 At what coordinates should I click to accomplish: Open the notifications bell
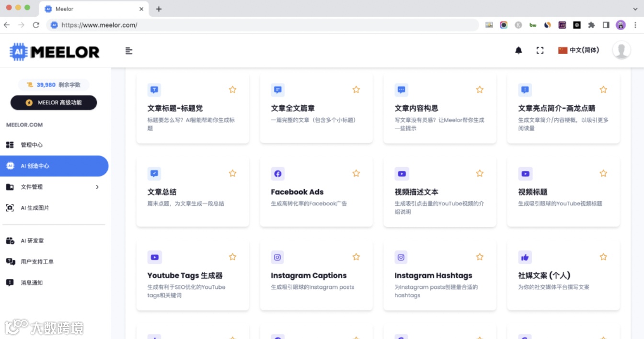518,50
